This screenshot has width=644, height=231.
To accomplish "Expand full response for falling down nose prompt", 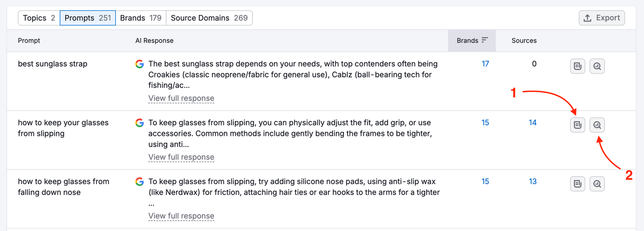I will click(181, 216).
